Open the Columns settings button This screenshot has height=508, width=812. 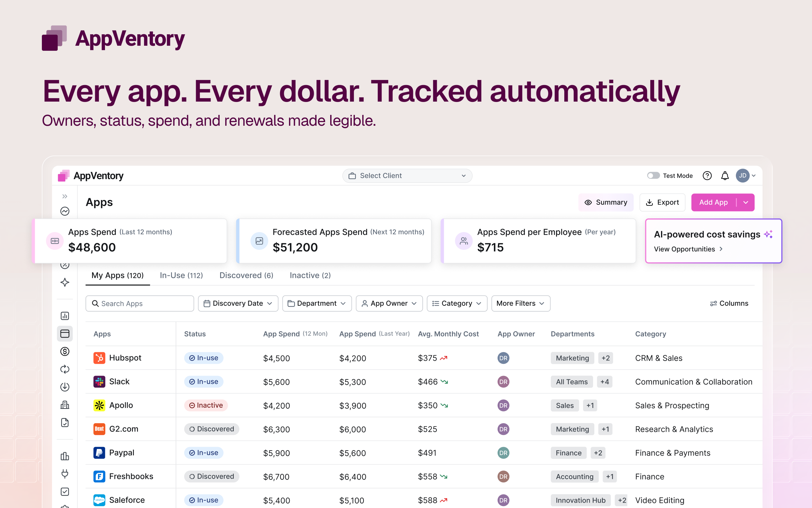click(729, 304)
